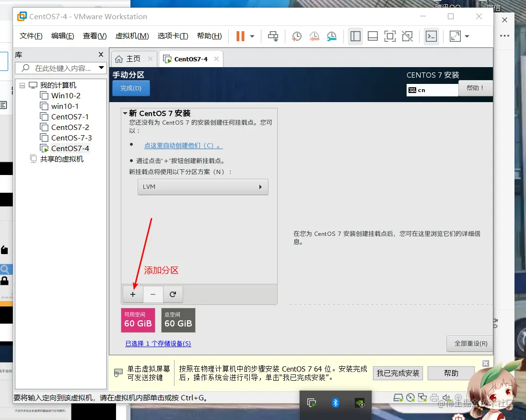This screenshot has height=420, width=526.
Task: Click the VMware Workstation title bar logo
Action: 22,16
